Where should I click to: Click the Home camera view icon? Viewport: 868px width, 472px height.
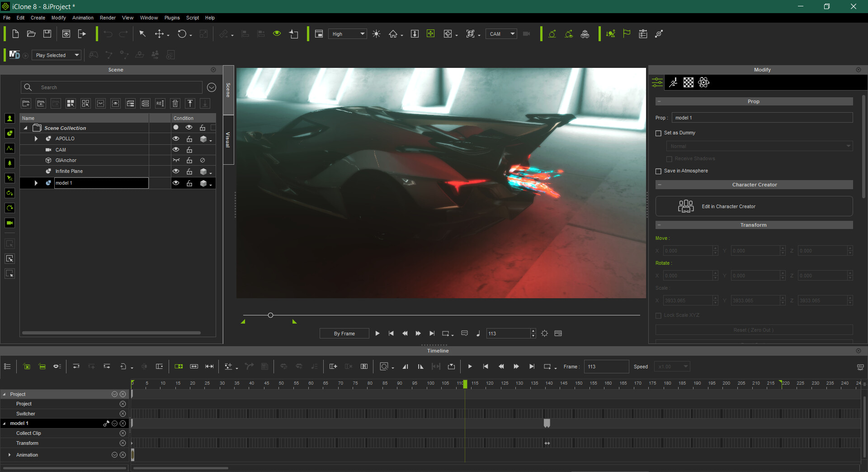393,34
